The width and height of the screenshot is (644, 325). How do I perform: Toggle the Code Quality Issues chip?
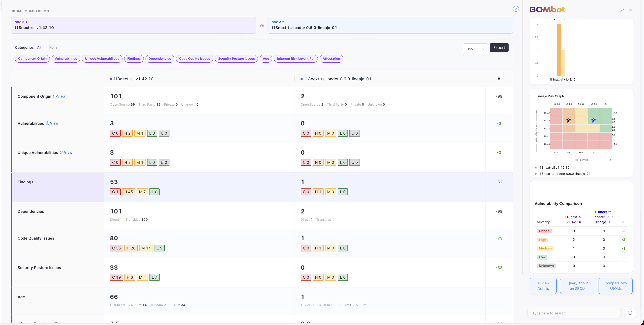pyautogui.click(x=194, y=59)
